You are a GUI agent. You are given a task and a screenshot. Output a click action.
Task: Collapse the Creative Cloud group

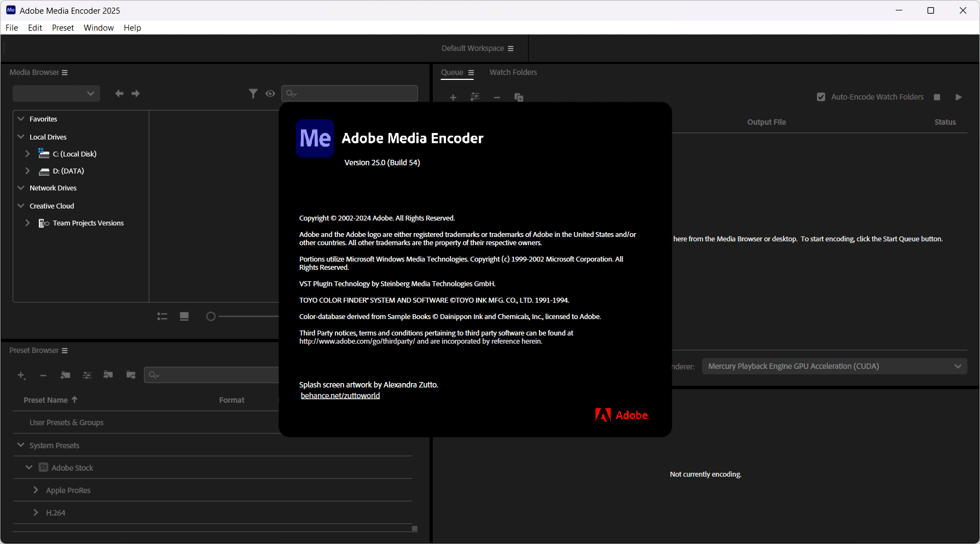click(21, 206)
